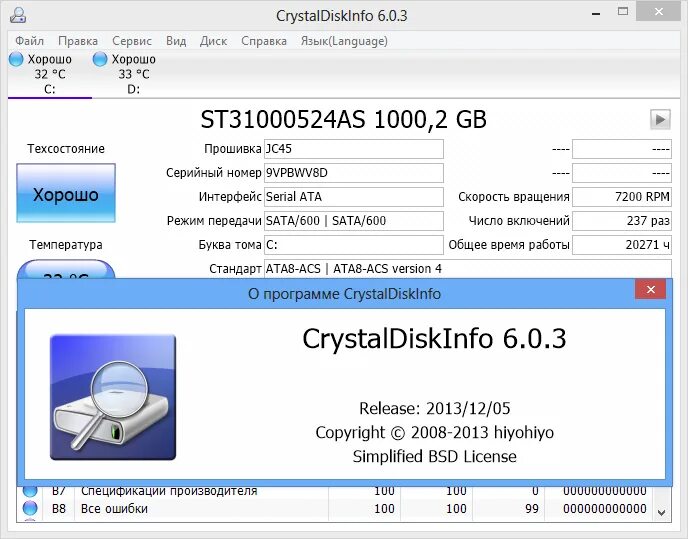Open the Вид menu
Viewport: 688px width, 539px height.
(x=176, y=41)
